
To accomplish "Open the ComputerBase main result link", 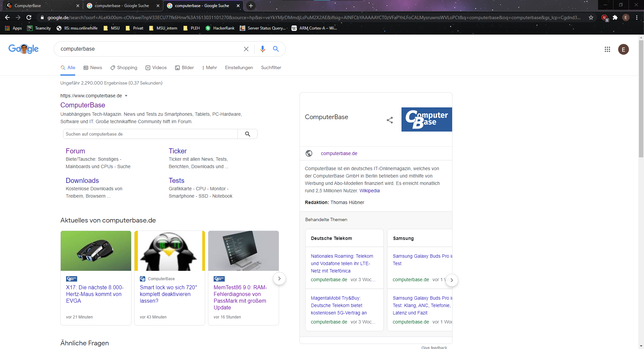I will point(83,105).
